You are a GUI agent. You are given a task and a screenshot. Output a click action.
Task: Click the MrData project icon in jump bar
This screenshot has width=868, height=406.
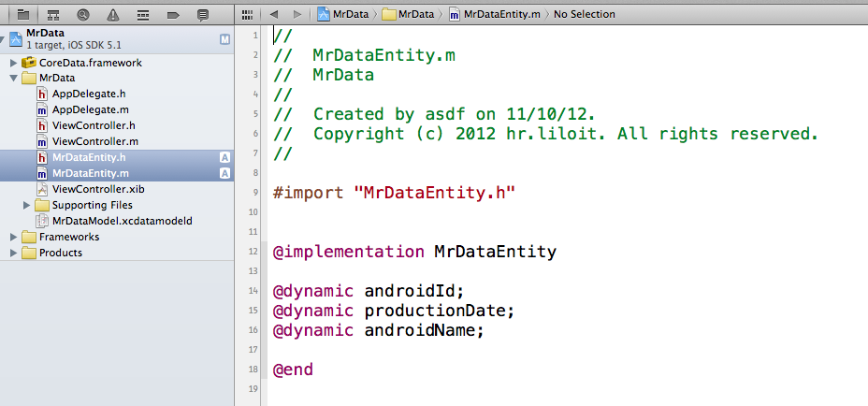click(x=324, y=14)
